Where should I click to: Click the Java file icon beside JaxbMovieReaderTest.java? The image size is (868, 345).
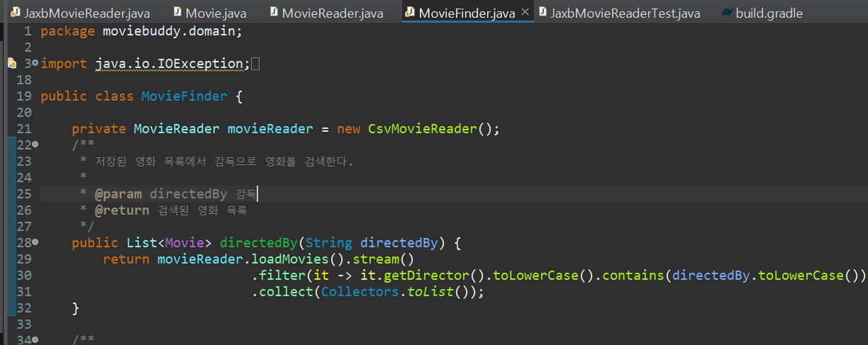pyautogui.click(x=542, y=13)
